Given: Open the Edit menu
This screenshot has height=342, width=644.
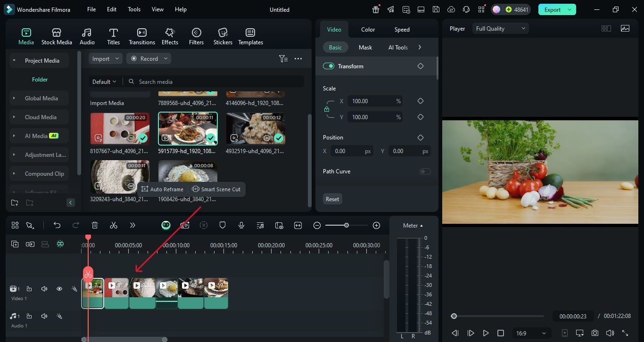Looking at the screenshot, I should coord(111,9).
